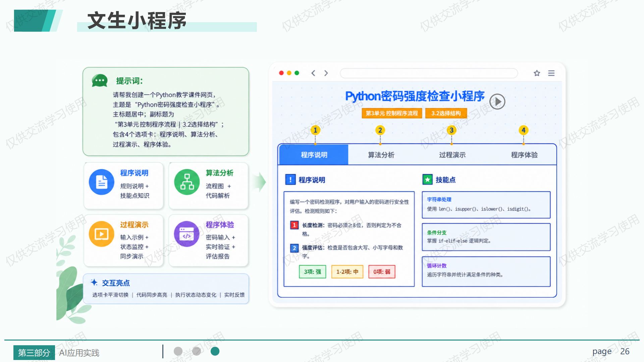Click the 3.2选择结构 orange tag
644x362 pixels.
point(446,113)
